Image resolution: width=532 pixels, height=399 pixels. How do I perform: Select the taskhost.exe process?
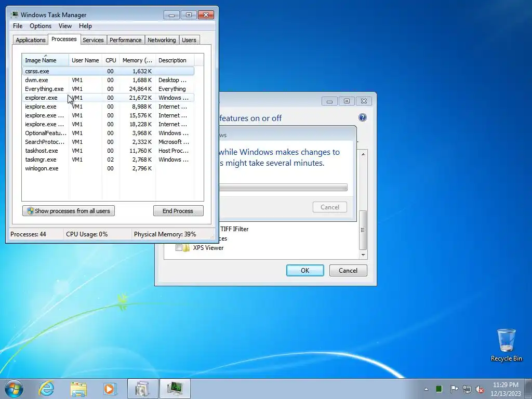[108, 151]
